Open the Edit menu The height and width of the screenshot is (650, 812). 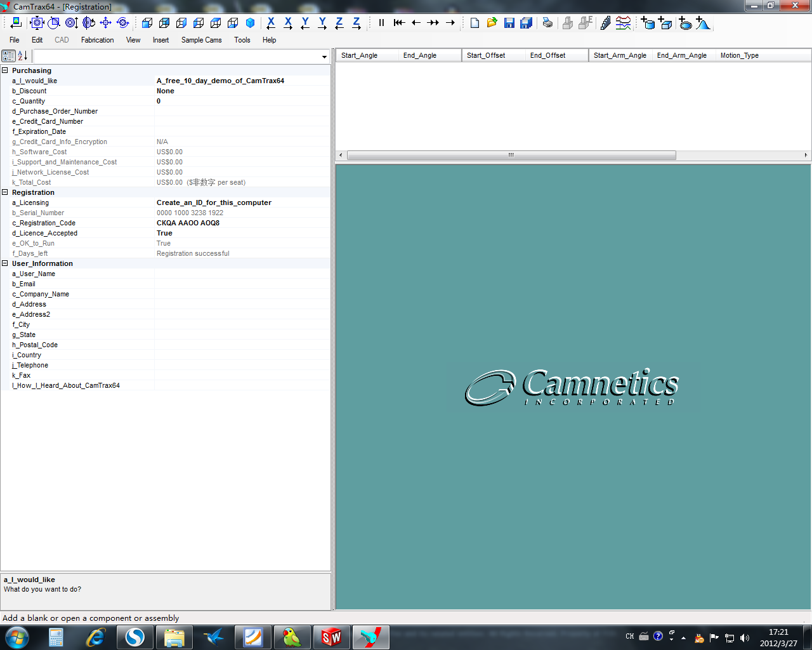(x=37, y=40)
